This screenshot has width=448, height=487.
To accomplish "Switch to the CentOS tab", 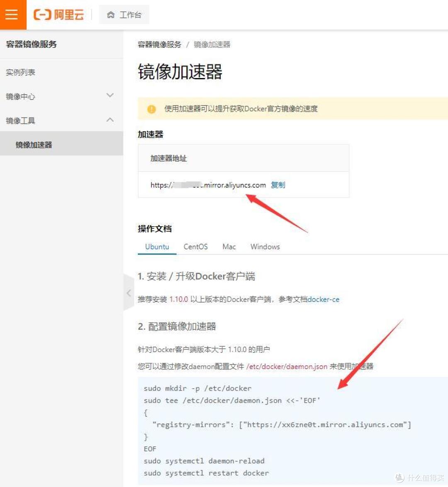I will [x=195, y=247].
